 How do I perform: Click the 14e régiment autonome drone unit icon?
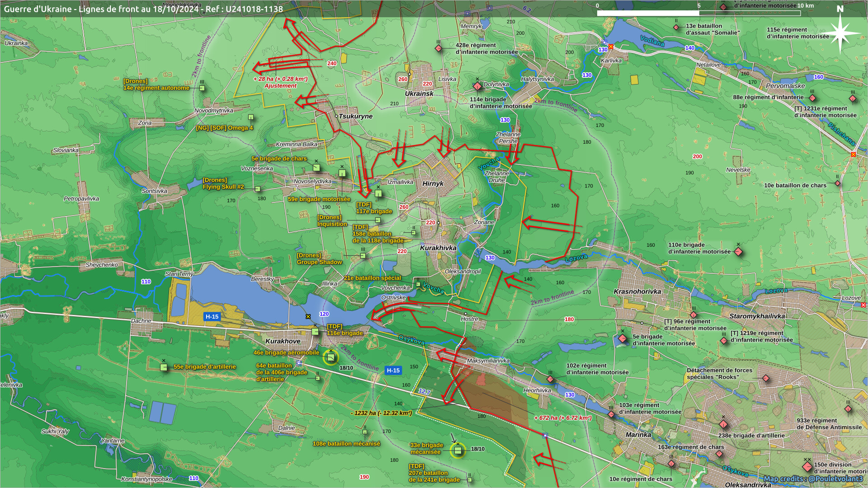tap(202, 88)
